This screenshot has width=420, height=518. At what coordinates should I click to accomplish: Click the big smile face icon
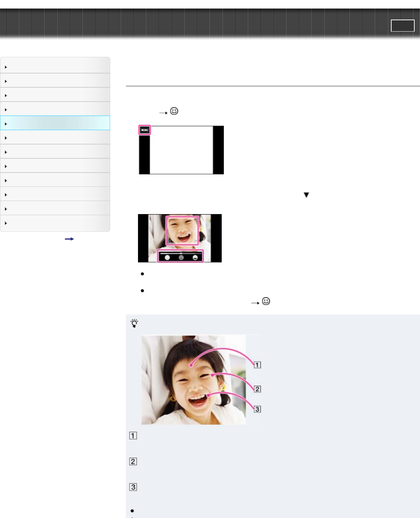pyautogui.click(x=195, y=257)
